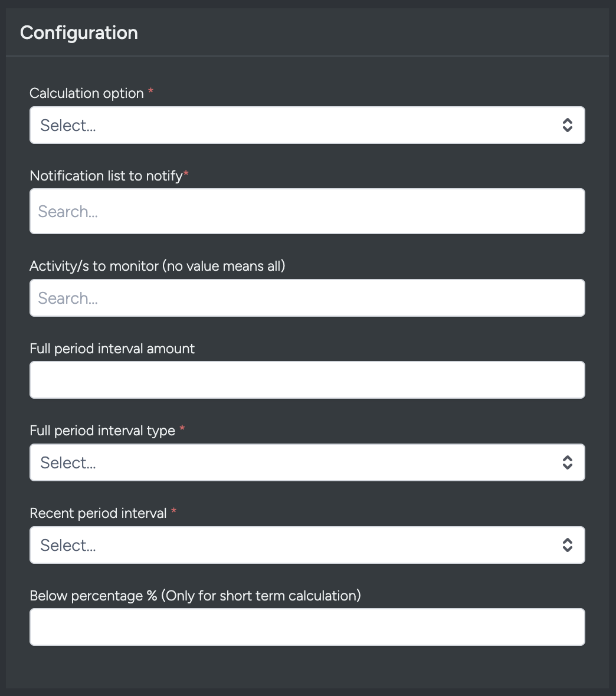Focus the Notification list to notify search field
Image resolution: width=616 pixels, height=696 pixels.
pos(307,211)
